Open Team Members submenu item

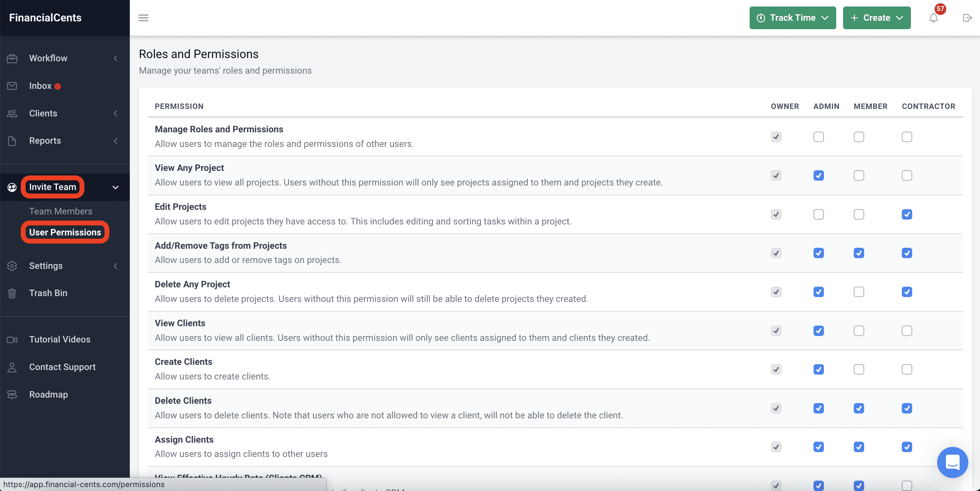coord(61,211)
